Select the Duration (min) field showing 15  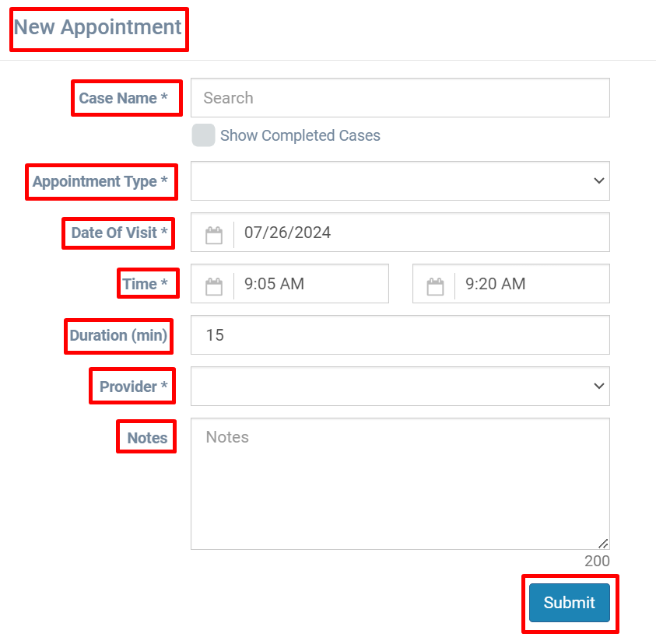[400, 335]
